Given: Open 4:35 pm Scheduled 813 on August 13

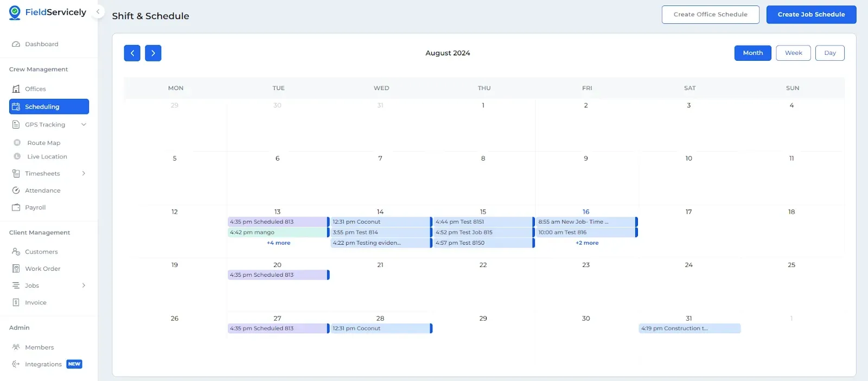Looking at the screenshot, I should click(x=278, y=222).
